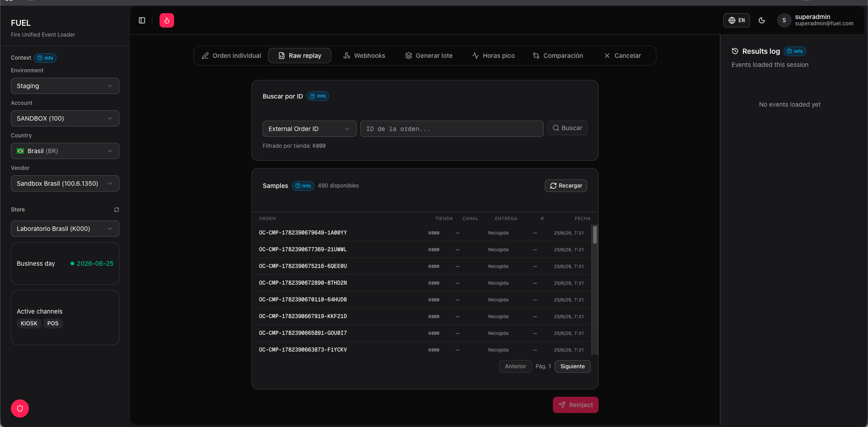This screenshot has width=868, height=427.
Task: Click the Webhooks tab icon
Action: [x=347, y=56]
